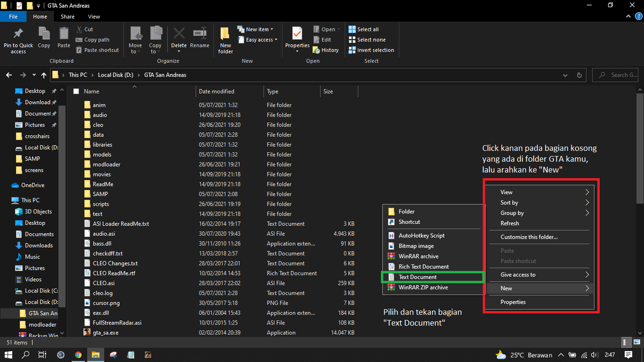Open the Easy access dropdown
This screenshot has width=644, height=362.
[258, 40]
